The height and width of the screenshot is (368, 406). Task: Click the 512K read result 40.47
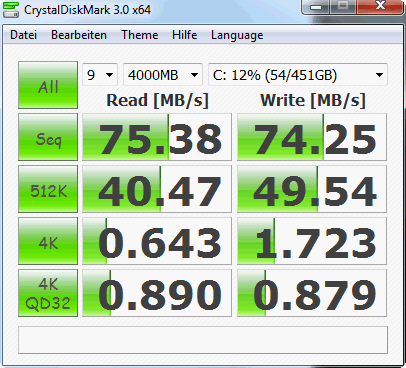(x=157, y=189)
